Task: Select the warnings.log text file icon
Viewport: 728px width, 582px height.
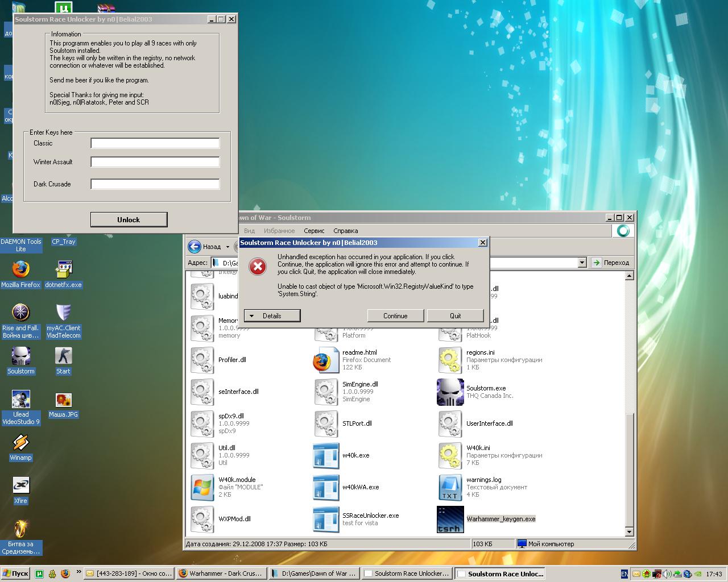Action: pos(450,488)
